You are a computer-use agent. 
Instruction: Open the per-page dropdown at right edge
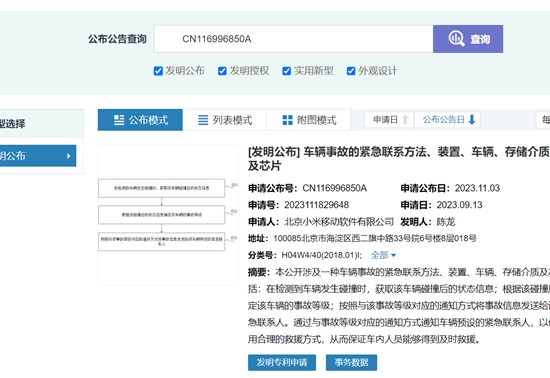pyautogui.click(x=543, y=120)
